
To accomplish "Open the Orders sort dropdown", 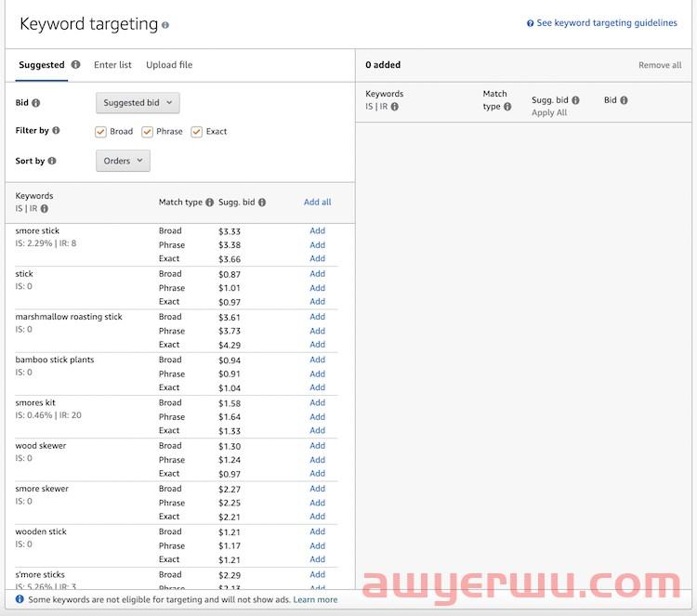I will click(123, 161).
